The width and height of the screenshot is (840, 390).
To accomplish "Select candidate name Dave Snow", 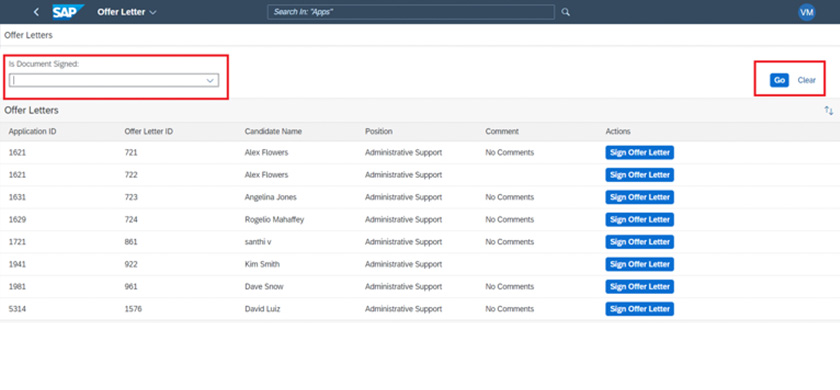I will click(264, 287).
